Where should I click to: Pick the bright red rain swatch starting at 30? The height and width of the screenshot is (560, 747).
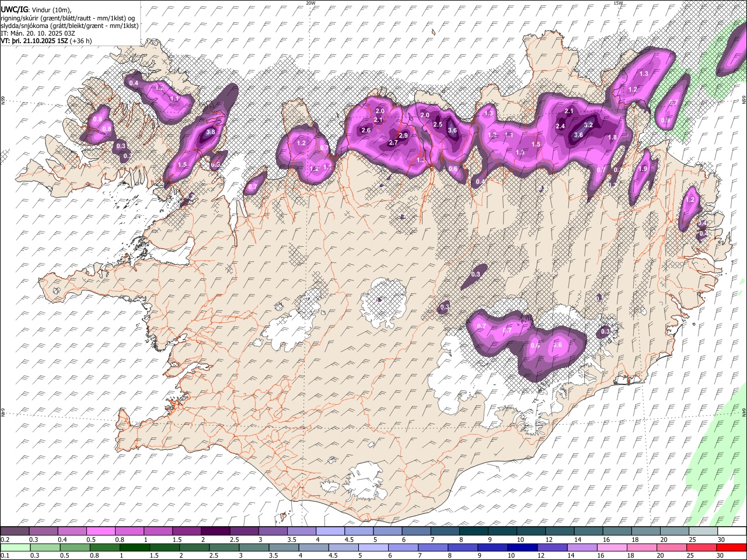click(731, 547)
